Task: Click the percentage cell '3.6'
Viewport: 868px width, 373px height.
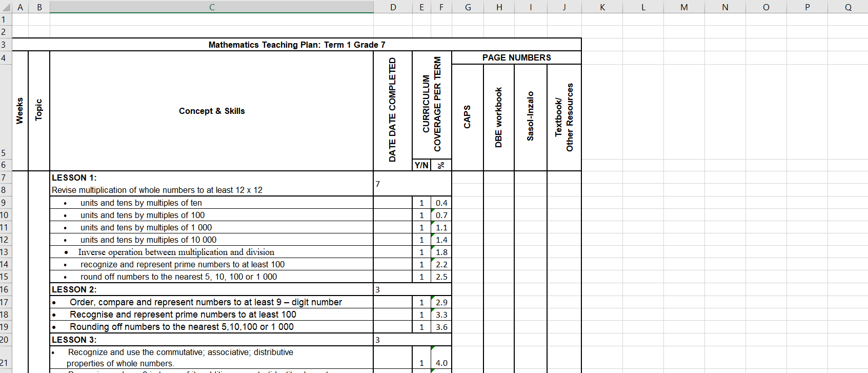Action: (441, 327)
